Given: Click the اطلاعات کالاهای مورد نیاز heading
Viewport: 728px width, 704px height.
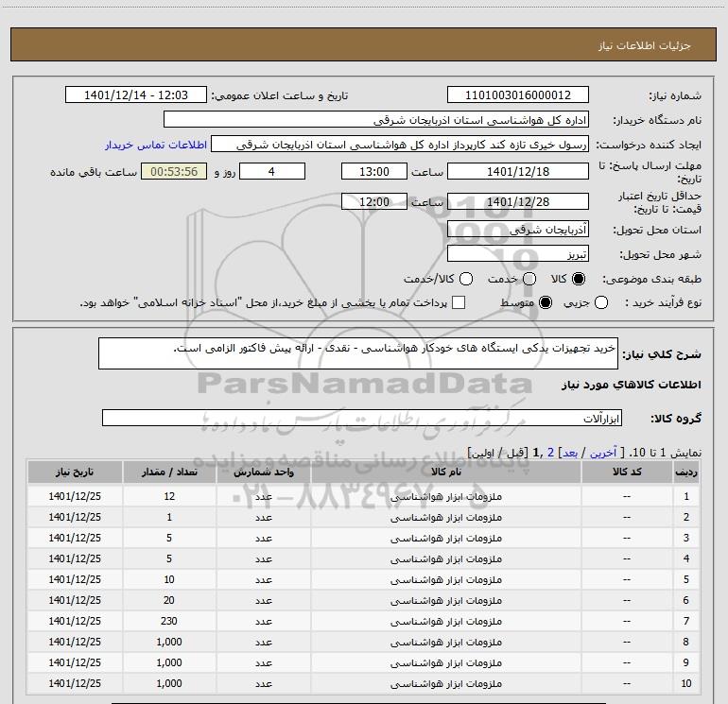Looking at the screenshot, I should point(631,385).
